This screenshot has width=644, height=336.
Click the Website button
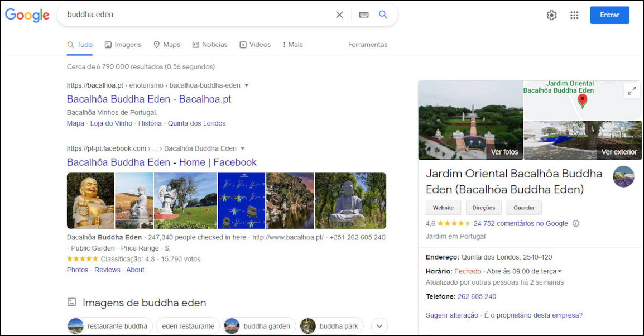coord(443,208)
